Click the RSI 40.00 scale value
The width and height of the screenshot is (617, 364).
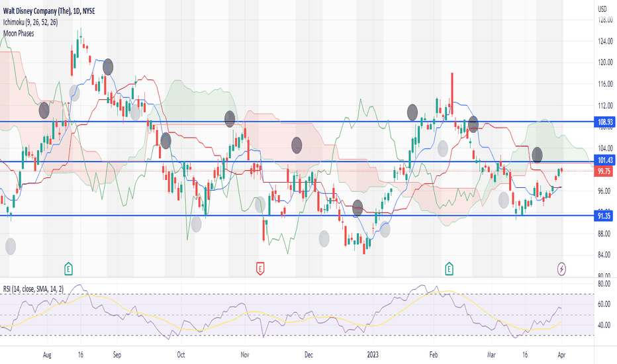(604, 325)
